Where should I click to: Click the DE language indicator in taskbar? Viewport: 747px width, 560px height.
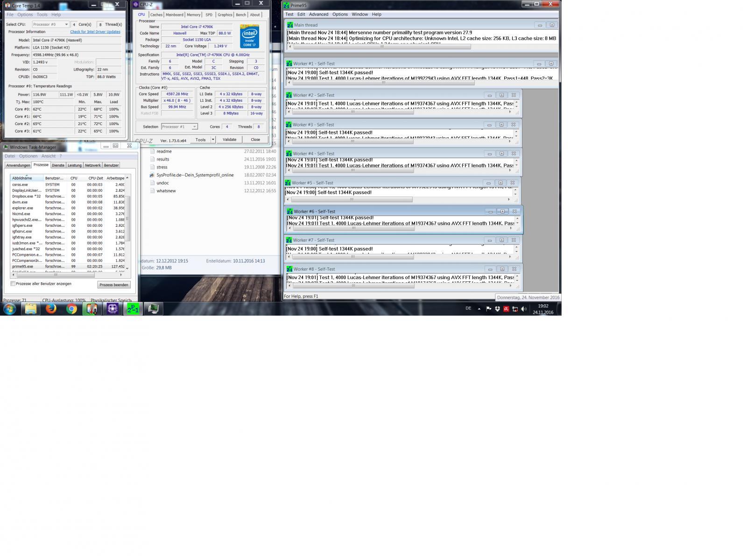(x=468, y=308)
